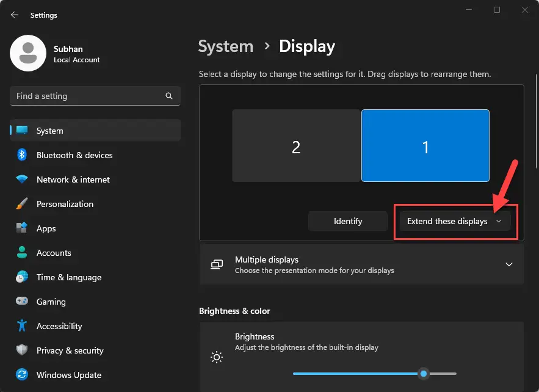This screenshot has height=392, width=539.
Task: Open the Extend these displays dropdown
Action: click(455, 221)
